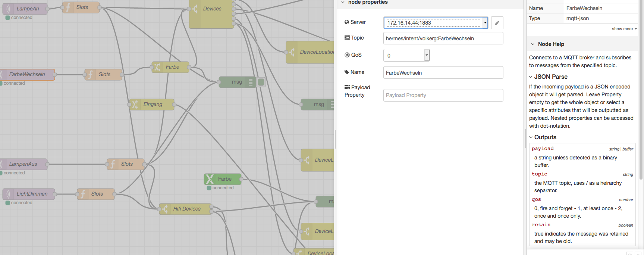Select the Eingang node label
The width and height of the screenshot is (644, 255).
(153, 104)
